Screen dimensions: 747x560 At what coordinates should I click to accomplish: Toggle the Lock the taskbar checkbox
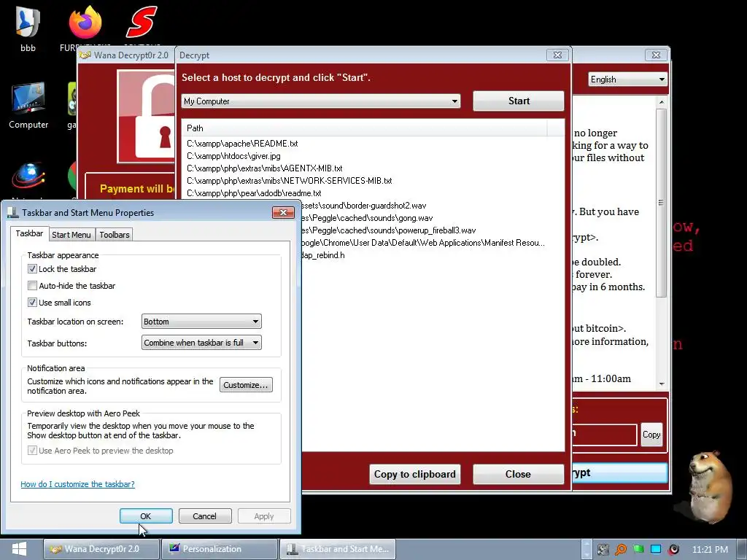pyautogui.click(x=32, y=269)
